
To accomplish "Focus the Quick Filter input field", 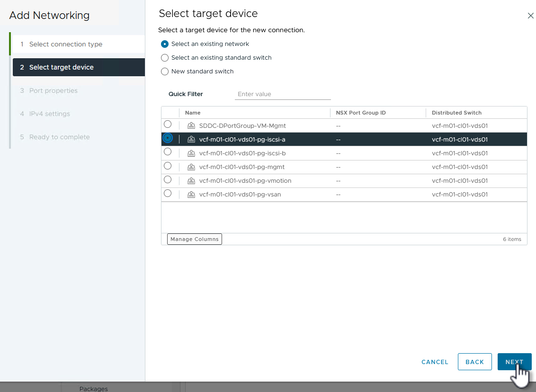I will pyautogui.click(x=283, y=94).
